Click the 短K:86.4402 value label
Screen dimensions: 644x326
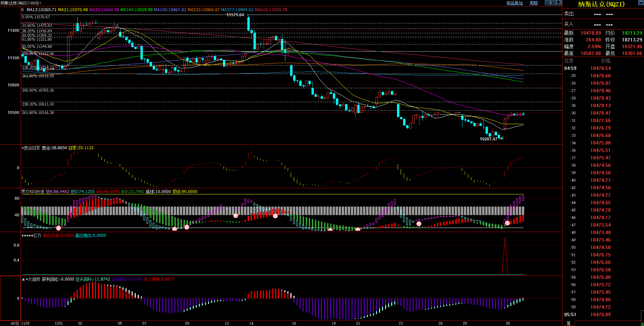pos(58,192)
